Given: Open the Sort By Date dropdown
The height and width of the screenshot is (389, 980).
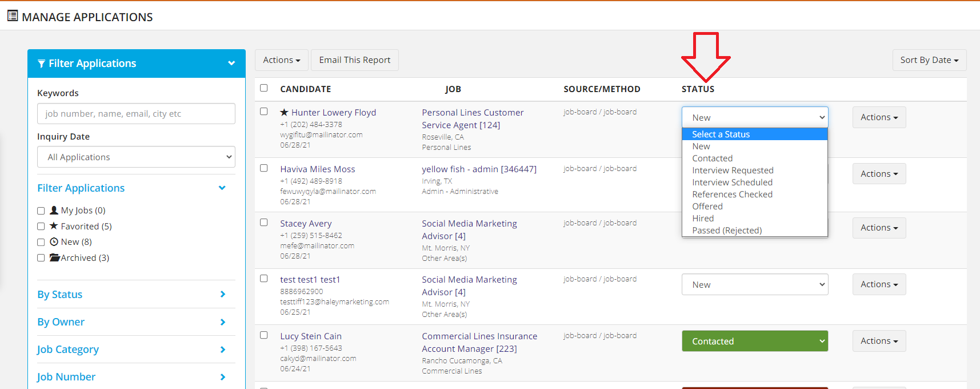Looking at the screenshot, I should click(x=929, y=60).
